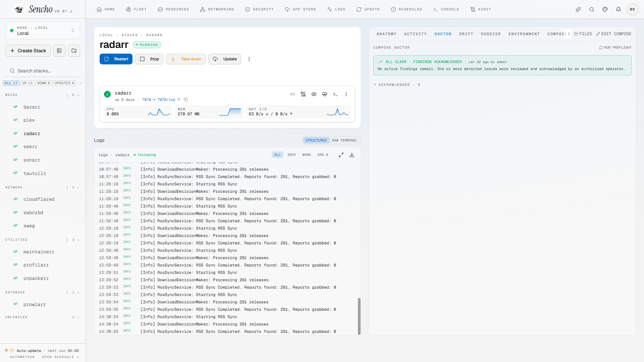Open the Fleet menu
This screenshot has height=362, width=644.
(x=136, y=9)
